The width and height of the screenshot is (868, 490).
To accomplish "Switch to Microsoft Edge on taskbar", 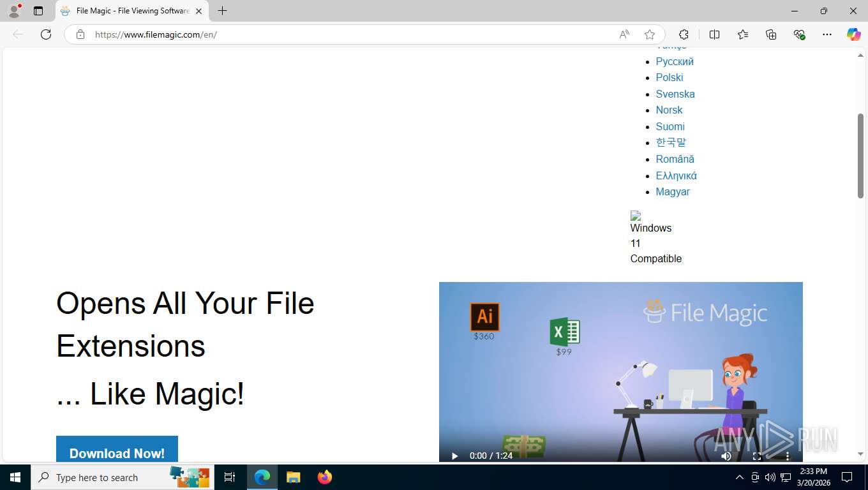I will (x=262, y=477).
